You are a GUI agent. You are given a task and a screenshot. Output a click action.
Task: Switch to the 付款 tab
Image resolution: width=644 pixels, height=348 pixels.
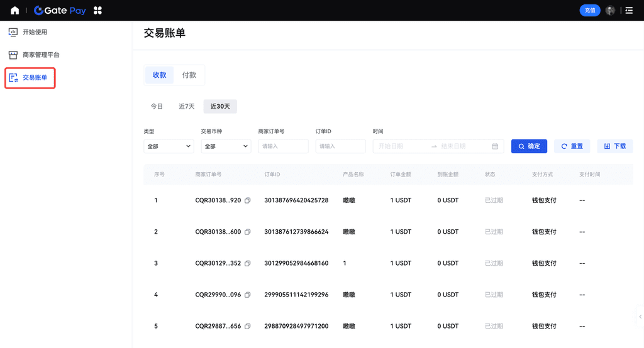pyautogui.click(x=189, y=75)
